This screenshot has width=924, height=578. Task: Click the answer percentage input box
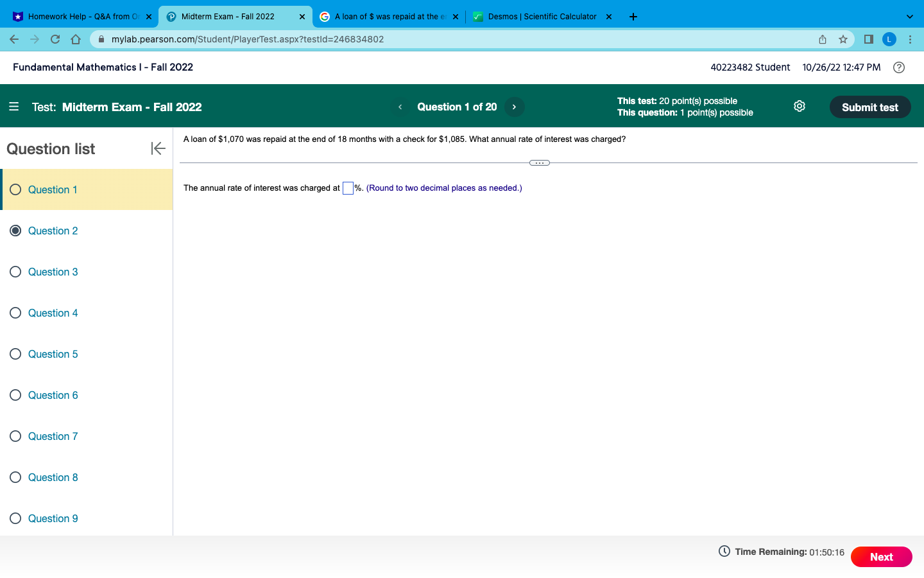coord(348,188)
